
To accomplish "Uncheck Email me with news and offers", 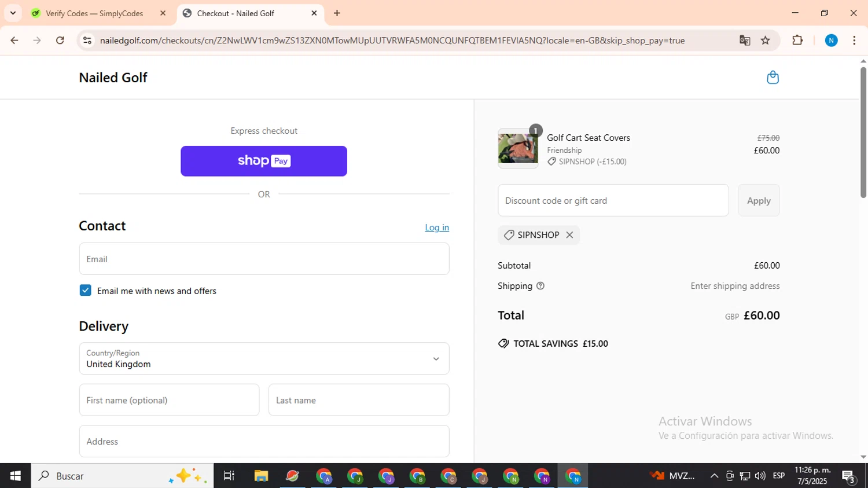I will pos(86,291).
